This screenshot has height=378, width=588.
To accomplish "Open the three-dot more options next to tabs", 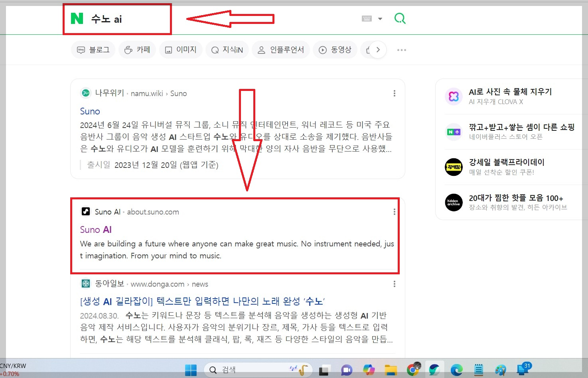I will click(x=402, y=50).
